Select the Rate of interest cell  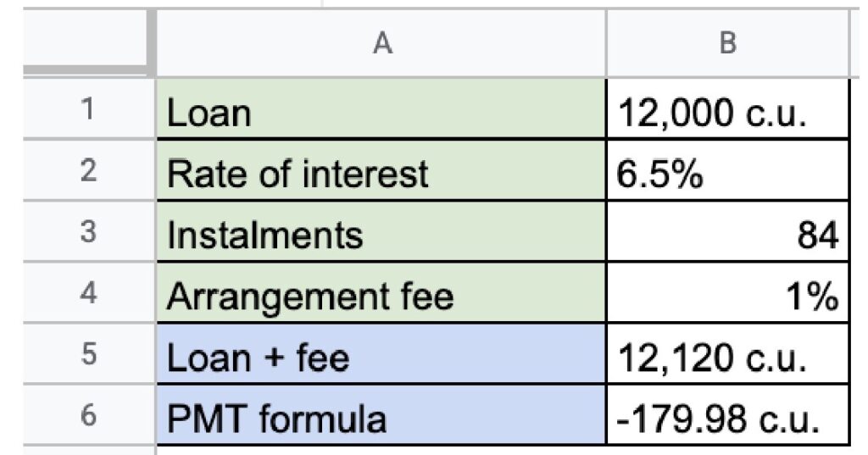(x=381, y=174)
